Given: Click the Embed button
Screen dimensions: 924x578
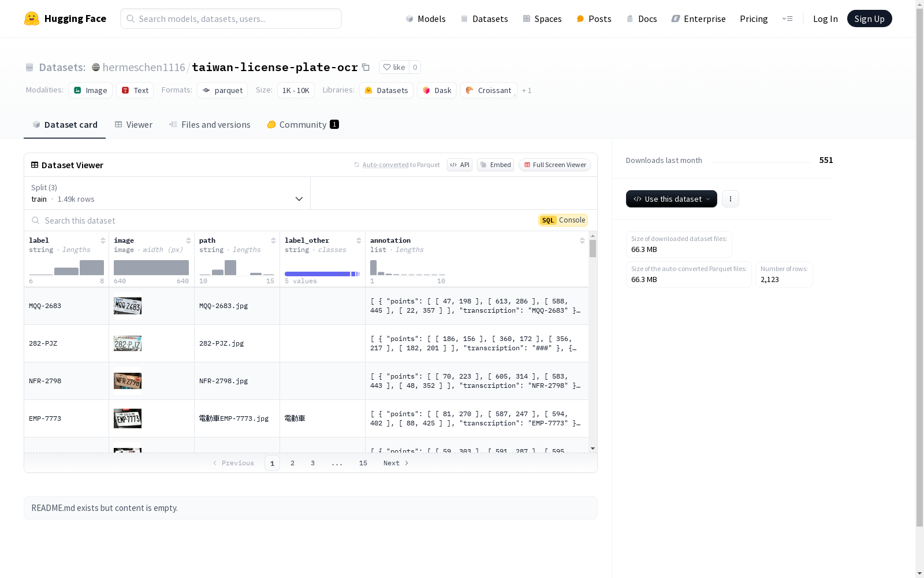Looking at the screenshot, I should [495, 165].
